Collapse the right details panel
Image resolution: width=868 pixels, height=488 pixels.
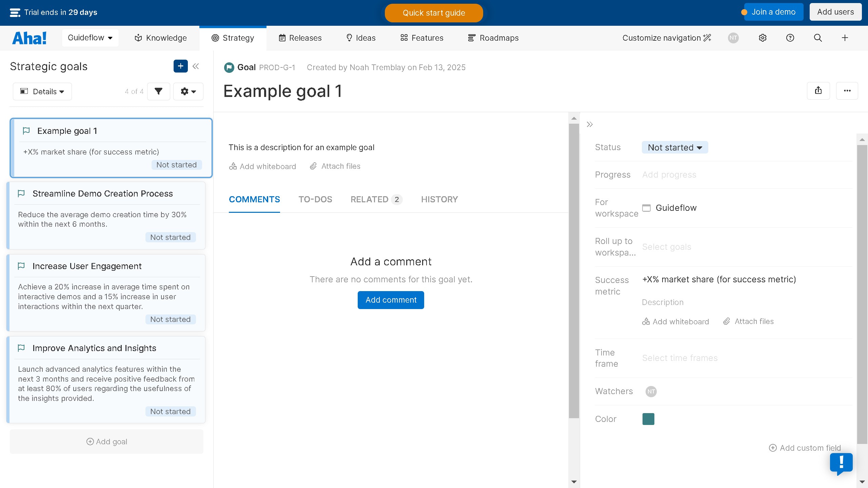[x=590, y=124]
